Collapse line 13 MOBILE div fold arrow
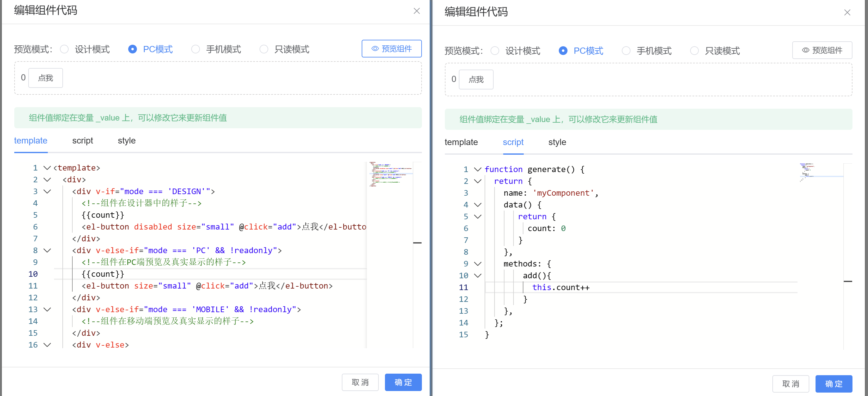This screenshot has height=396, width=868. click(x=47, y=309)
